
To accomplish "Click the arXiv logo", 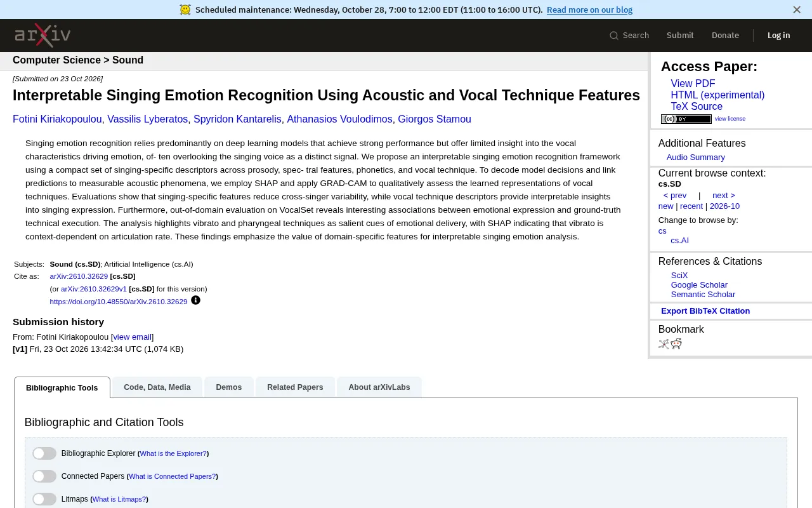I will [43, 36].
